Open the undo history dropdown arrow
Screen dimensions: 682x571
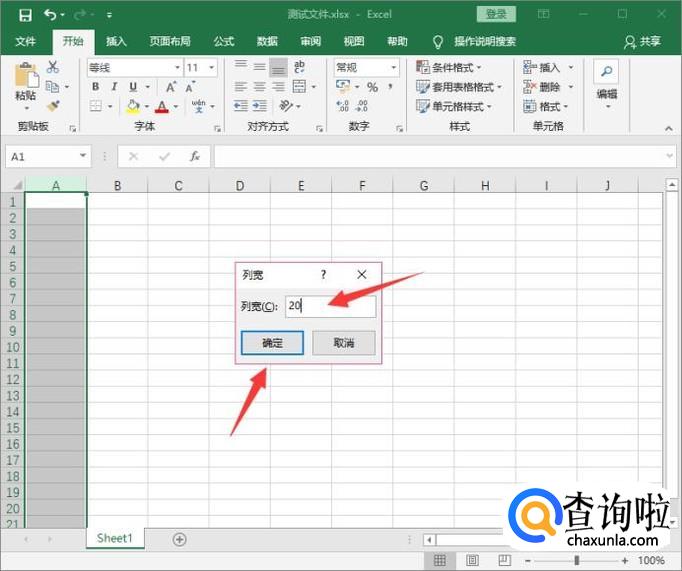click(x=63, y=15)
